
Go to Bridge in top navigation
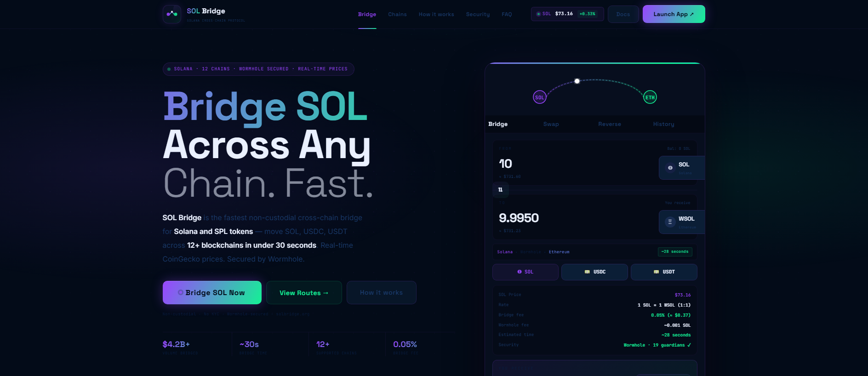tap(367, 14)
